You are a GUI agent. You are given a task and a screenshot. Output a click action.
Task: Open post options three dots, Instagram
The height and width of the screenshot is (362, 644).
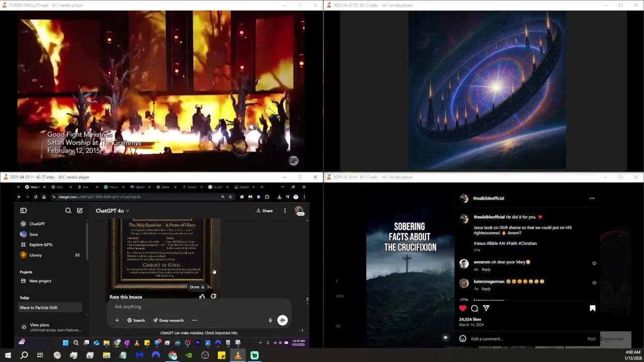[x=592, y=198]
